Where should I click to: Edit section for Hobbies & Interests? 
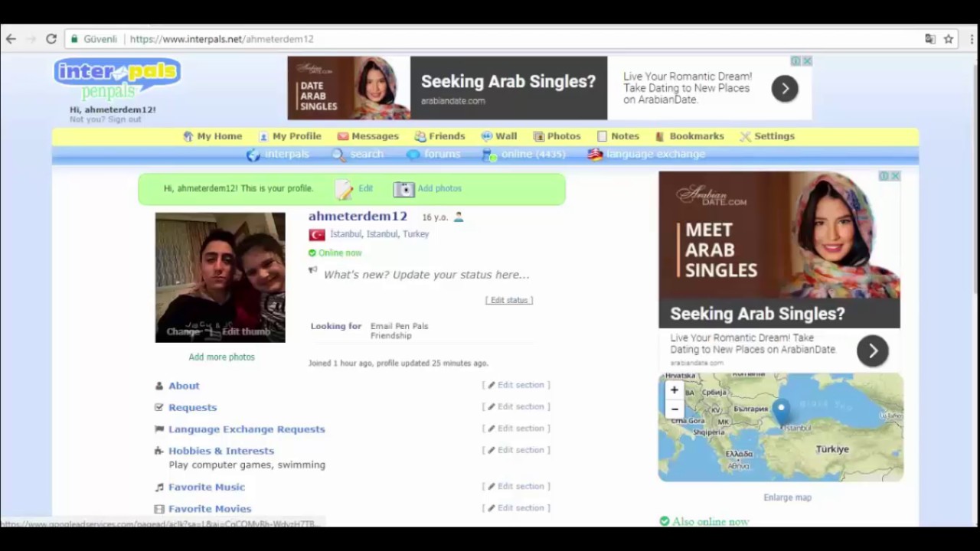point(516,450)
